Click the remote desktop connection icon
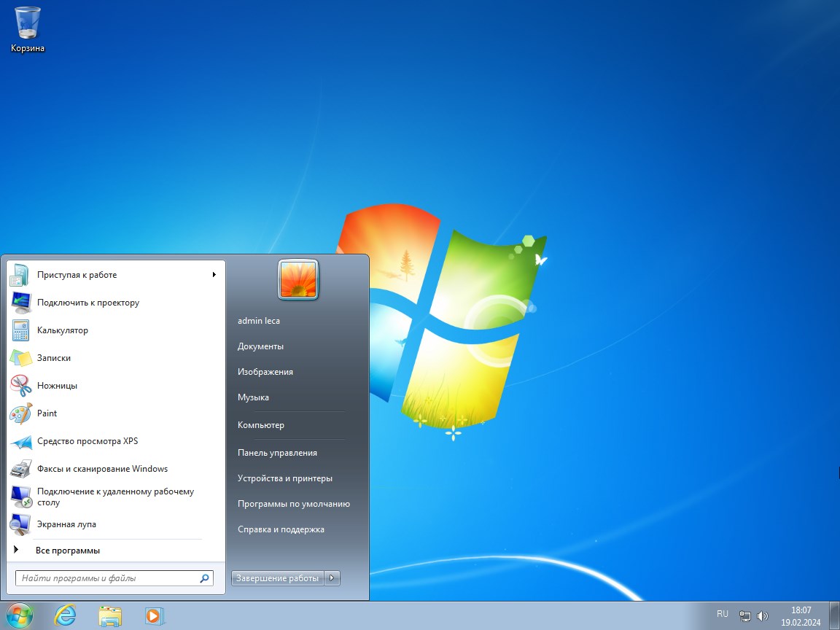Screen dimensions: 840x630 (x=20, y=497)
